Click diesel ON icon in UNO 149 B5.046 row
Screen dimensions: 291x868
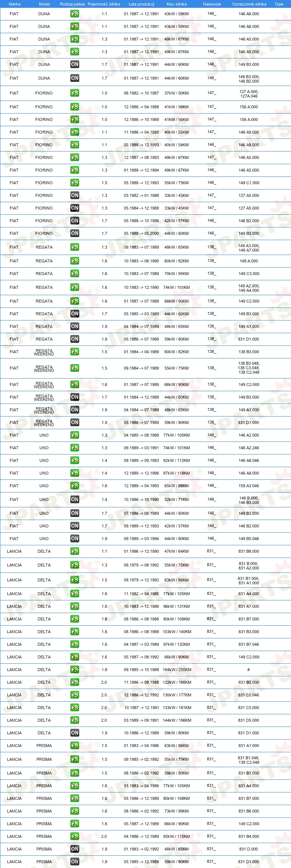(75, 539)
